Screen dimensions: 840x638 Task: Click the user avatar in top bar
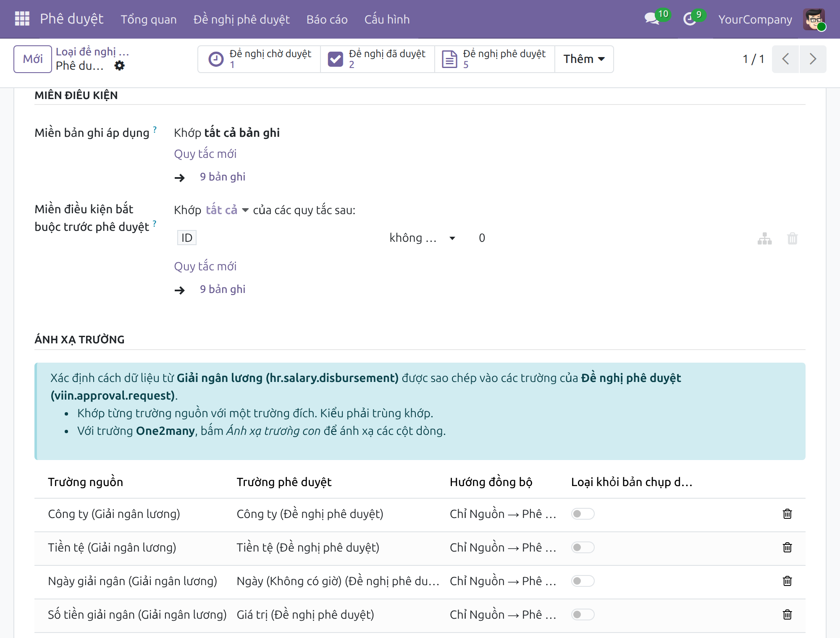[814, 19]
